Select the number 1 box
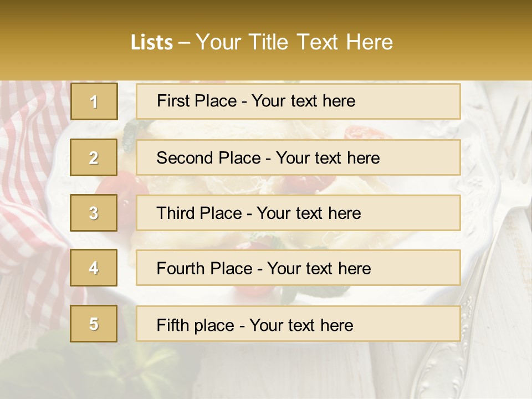The height and width of the screenshot is (399, 532). pyautogui.click(x=94, y=101)
